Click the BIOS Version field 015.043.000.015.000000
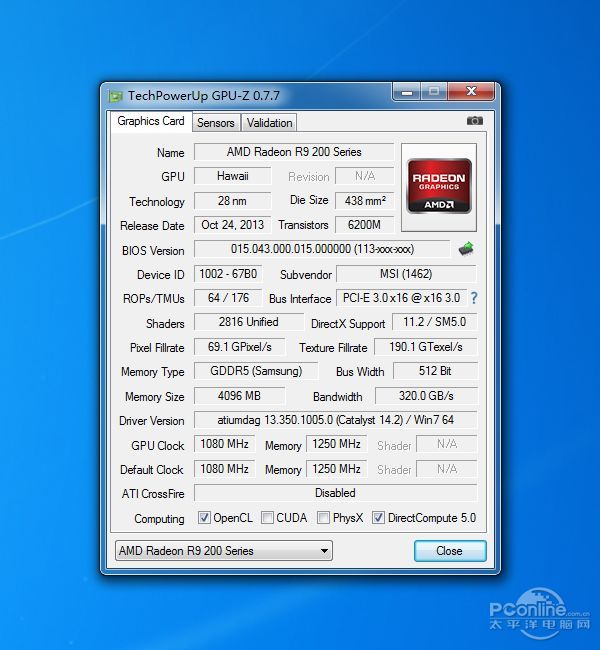The image size is (600, 650). (x=322, y=249)
